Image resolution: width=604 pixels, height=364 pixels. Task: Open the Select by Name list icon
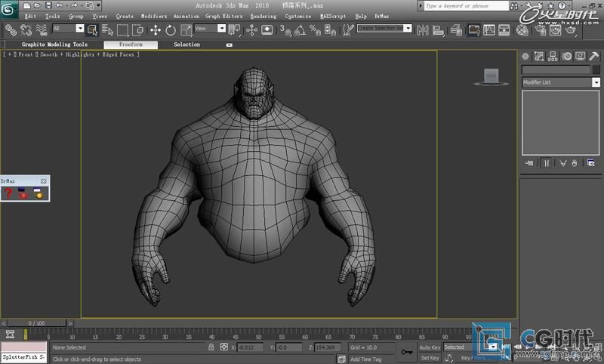click(107, 29)
